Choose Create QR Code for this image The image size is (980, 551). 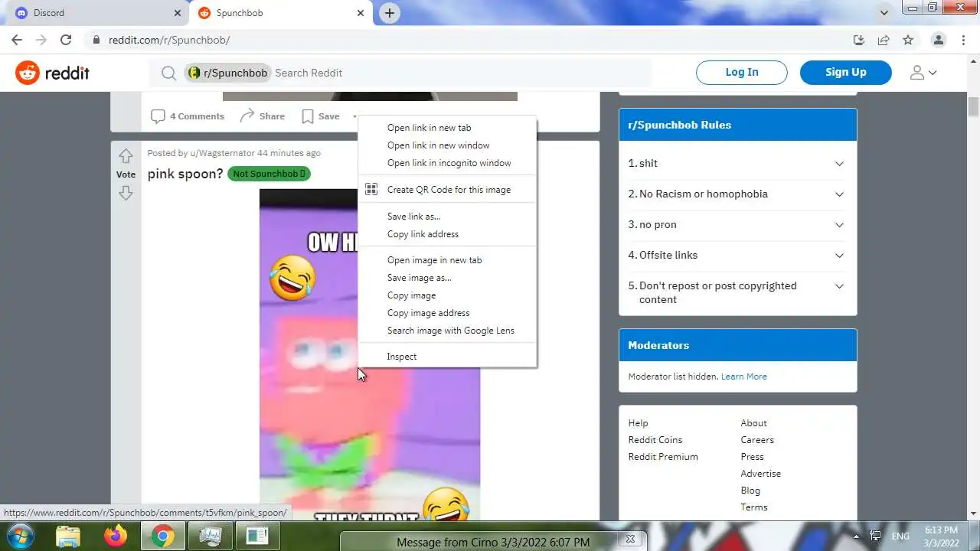click(x=447, y=190)
